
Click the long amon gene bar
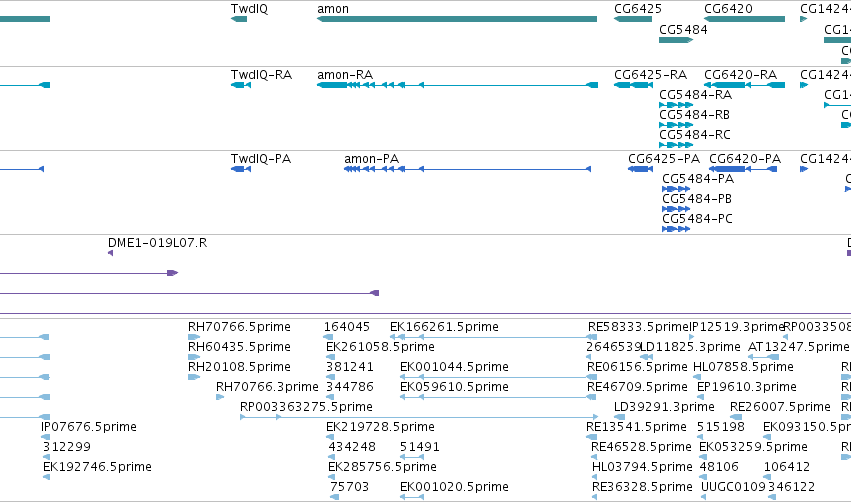coord(457,19)
